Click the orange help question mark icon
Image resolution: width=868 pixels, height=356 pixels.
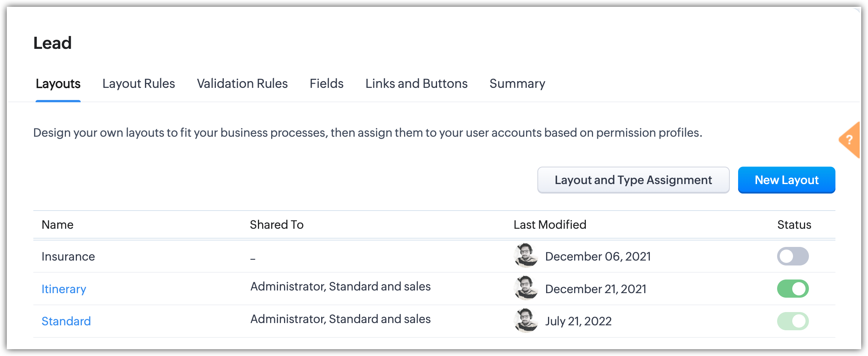click(x=849, y=140)
